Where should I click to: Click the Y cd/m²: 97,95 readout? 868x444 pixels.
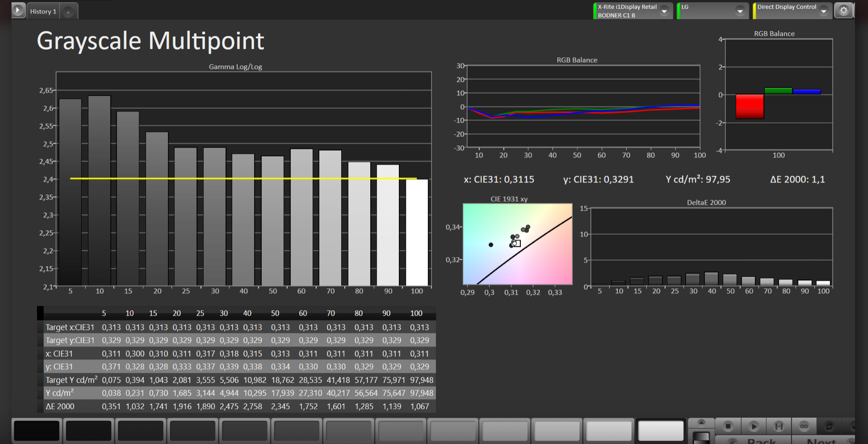pyautogui.click(x=698, y=179)
